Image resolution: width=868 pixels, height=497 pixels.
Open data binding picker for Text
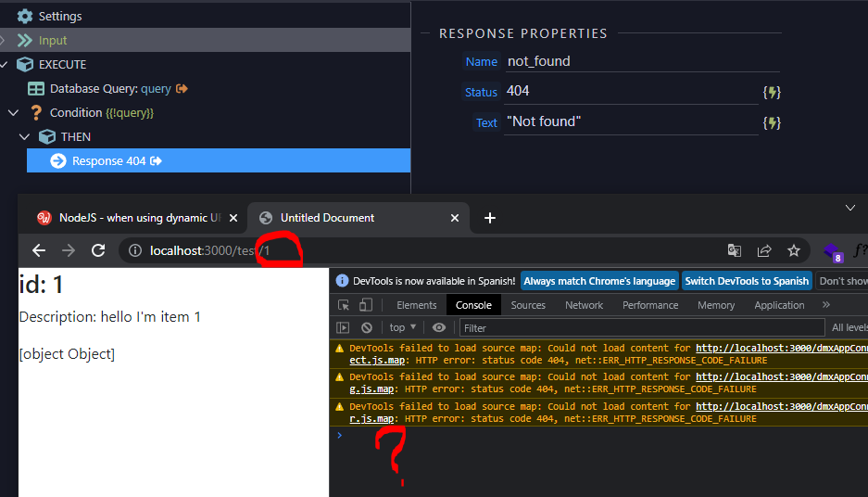coord(772,123)
